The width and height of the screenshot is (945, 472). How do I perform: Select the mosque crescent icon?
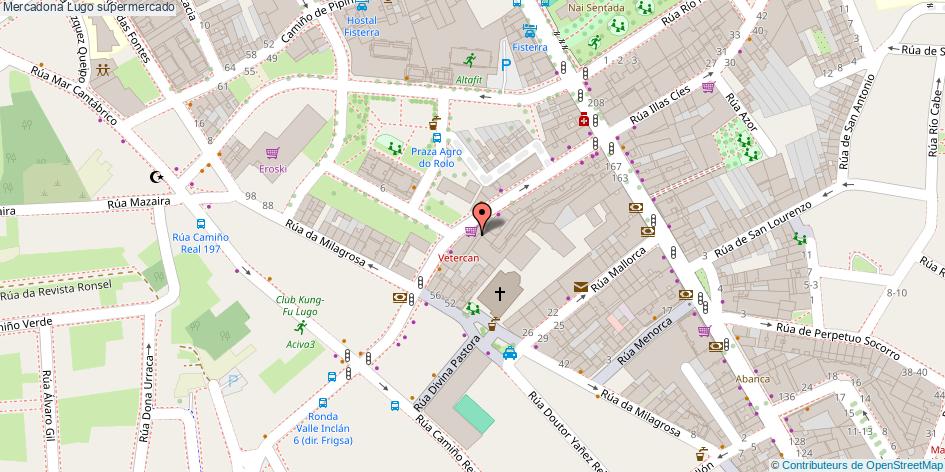click(x=156, y=177)
